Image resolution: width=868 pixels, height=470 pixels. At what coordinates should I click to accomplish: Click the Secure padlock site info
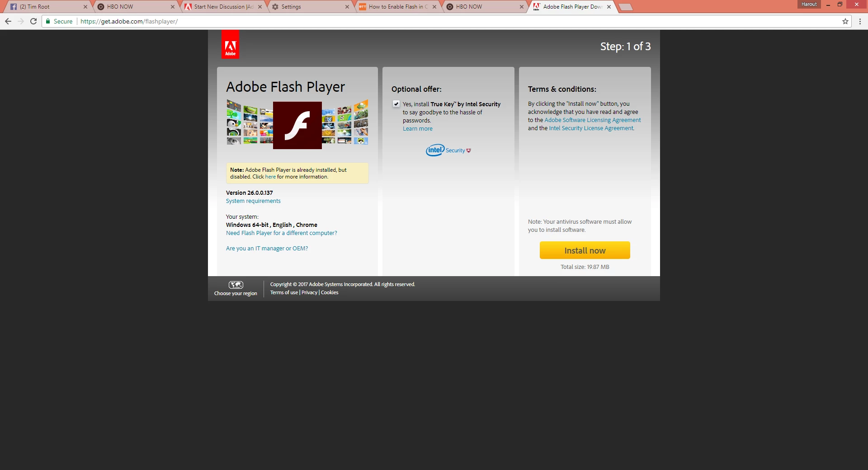(x=59, y=21)
